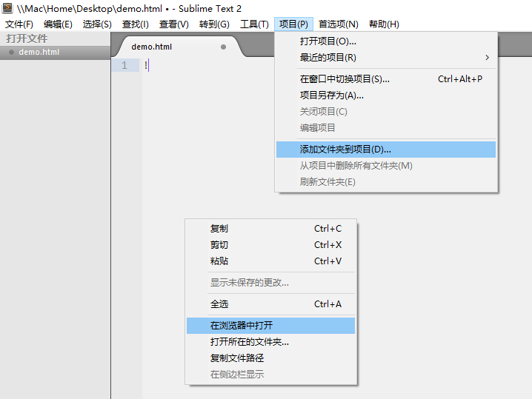Select 全选 from the context menu
The image size is (532, 399).
point(219,304)
